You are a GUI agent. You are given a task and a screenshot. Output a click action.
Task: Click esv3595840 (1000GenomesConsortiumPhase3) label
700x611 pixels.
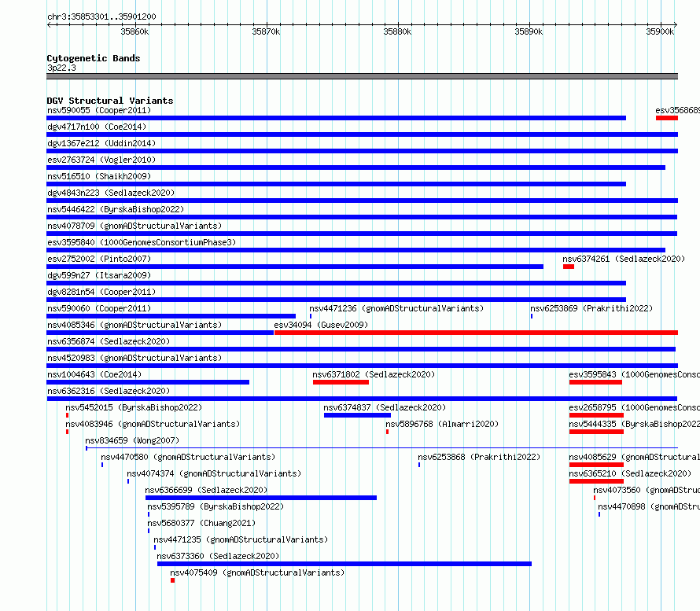(142, 242)
